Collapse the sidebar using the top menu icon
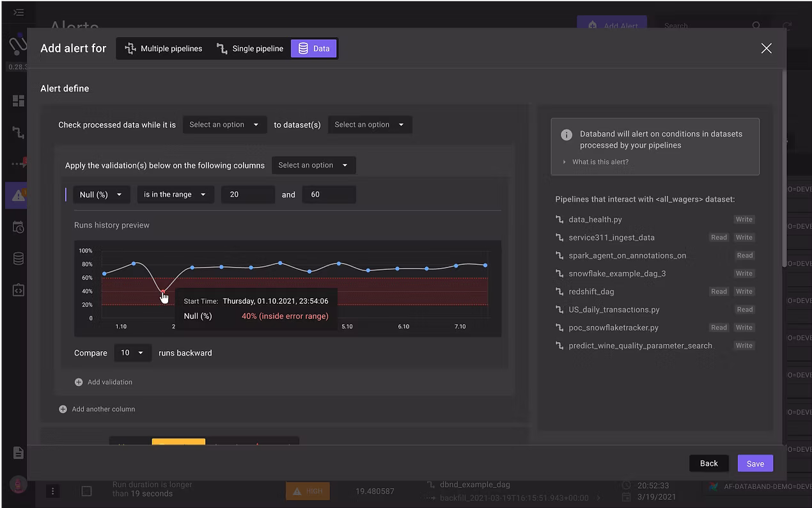The image size is (812, 508). coord(18,12)
